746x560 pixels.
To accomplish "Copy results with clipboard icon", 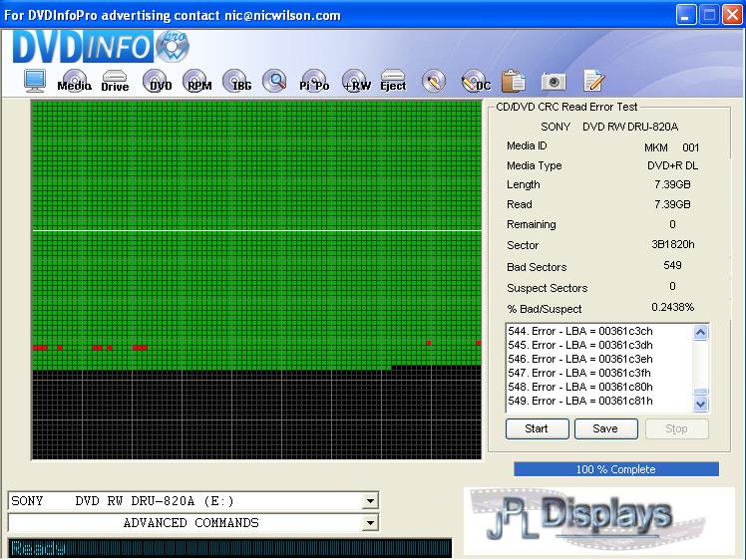I will tap(513, 81).
